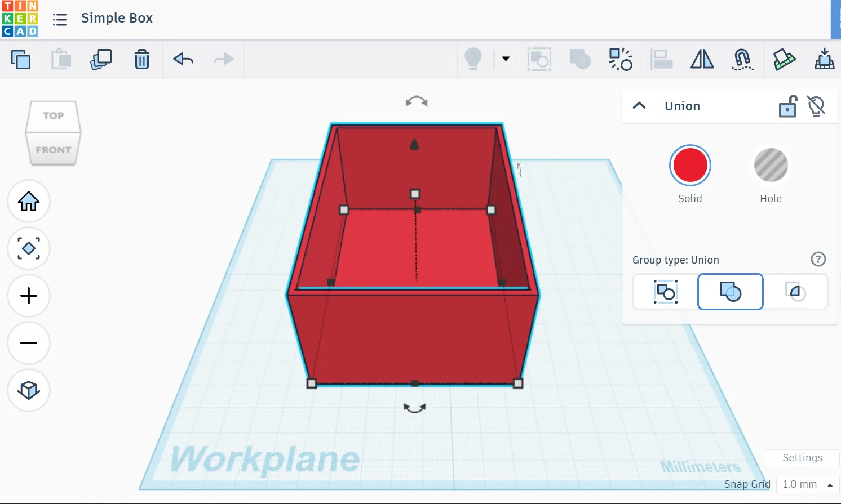Undo the last action
Image resolution: width=841 pixels, height=504 pixels.
(183, 59)
